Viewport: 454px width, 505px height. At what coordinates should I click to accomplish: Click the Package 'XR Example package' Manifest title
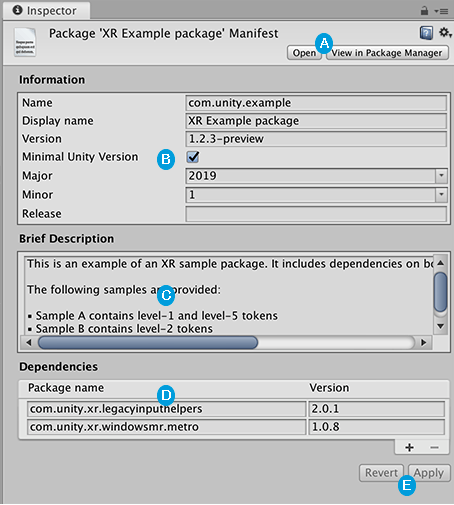(x=163, y=33)
